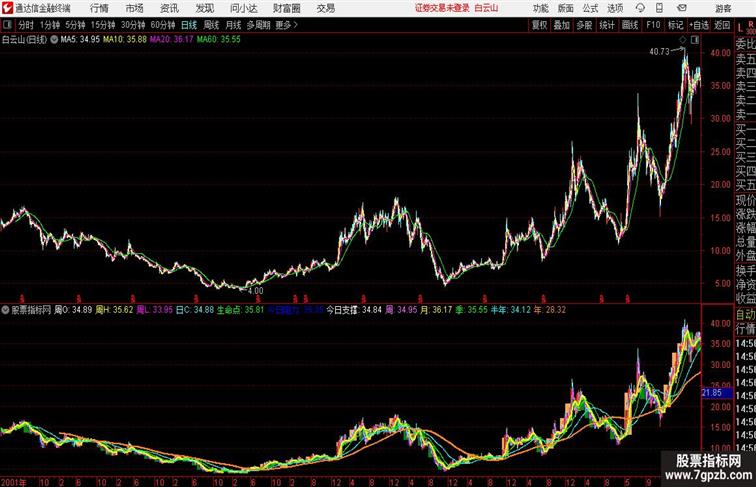Image resolution: width=756 pixels, height=487 pixels.
Task: Switch to 周线 weekly period
Action: tap(211, 25)
